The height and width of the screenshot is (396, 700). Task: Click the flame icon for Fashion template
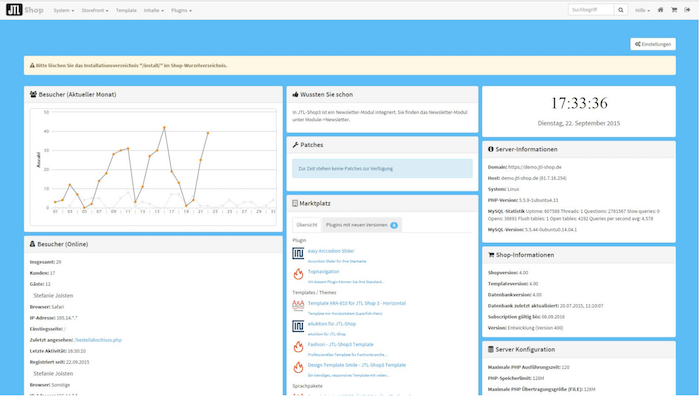click(298, 347)
